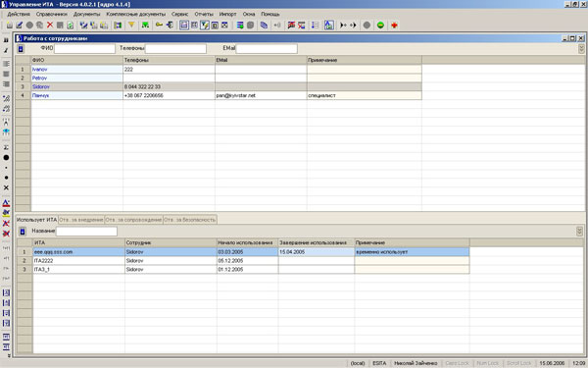Screen dimensions: 588x368
Task: Expand the employee filter panel chevron
Action: click(x=581, y=49)
